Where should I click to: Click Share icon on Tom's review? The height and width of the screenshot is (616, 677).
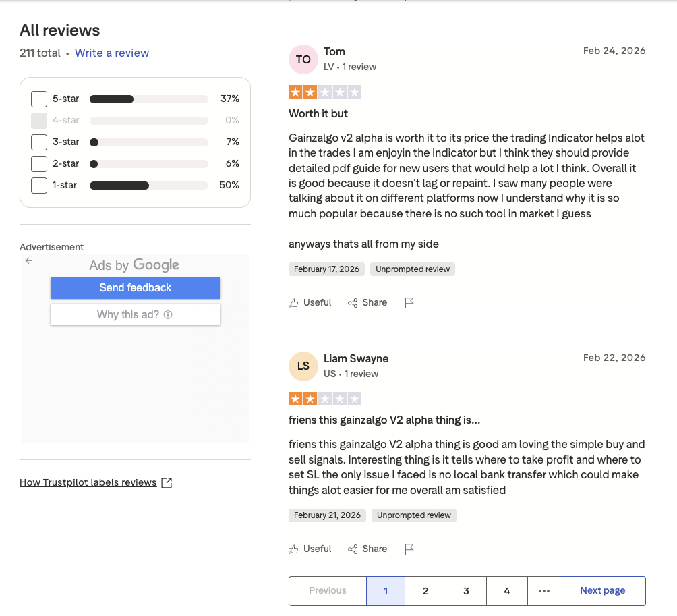(353, 303)
